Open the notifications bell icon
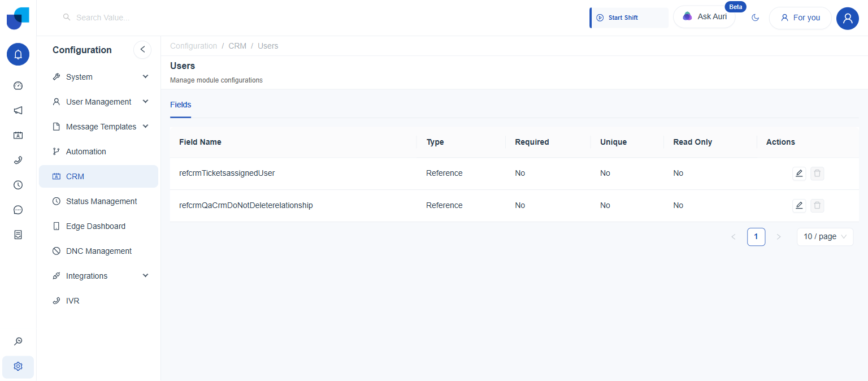The width and height of the screenshot is (868, 381). (18, 54)
